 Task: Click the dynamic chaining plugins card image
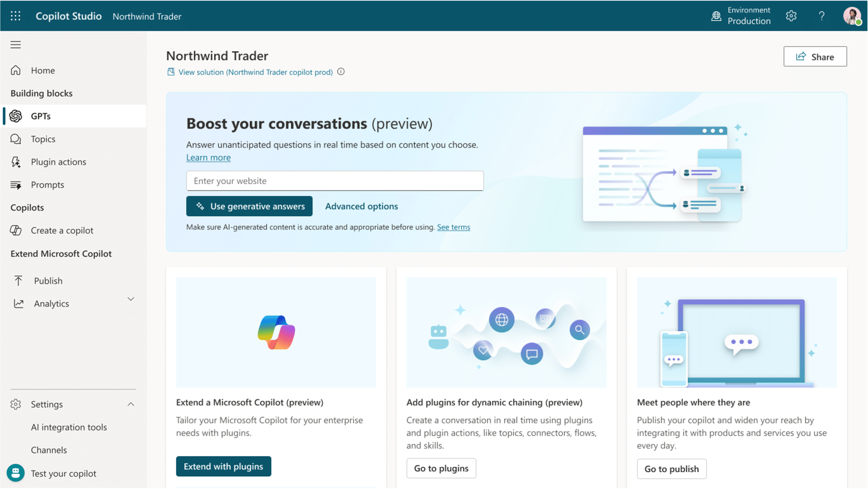coord(506,332)
